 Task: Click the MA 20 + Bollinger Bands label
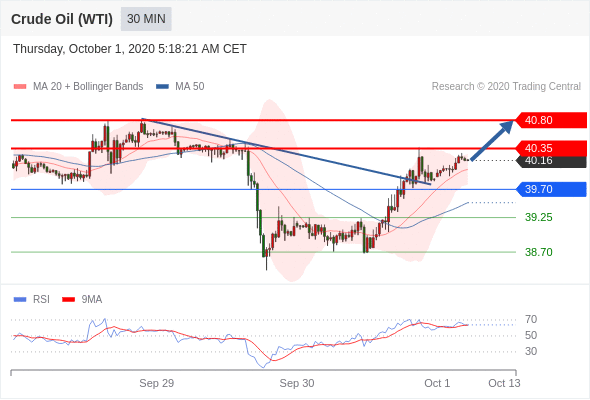click(88, 87)
